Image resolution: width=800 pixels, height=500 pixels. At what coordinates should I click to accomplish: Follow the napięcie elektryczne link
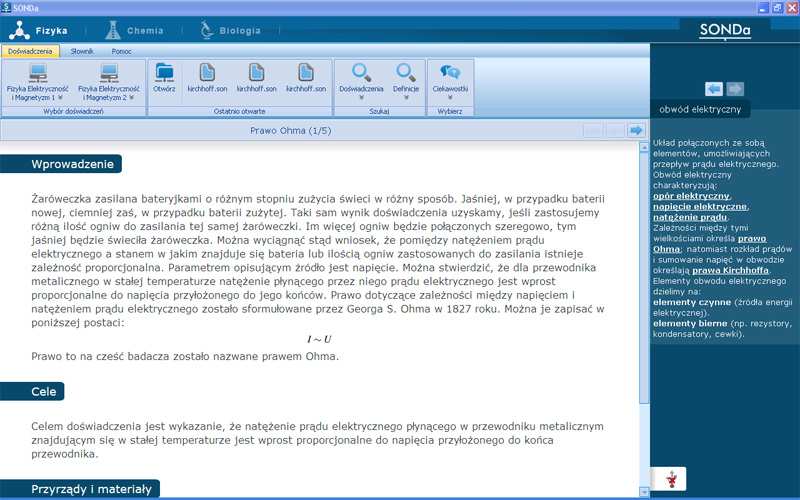700,207
